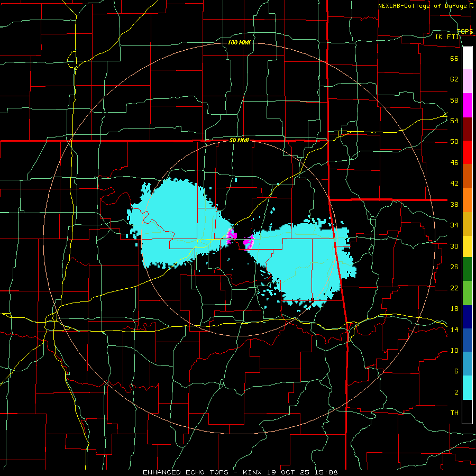
Task: Select the magenta swatch in the legend
Action: coord(467,105)
